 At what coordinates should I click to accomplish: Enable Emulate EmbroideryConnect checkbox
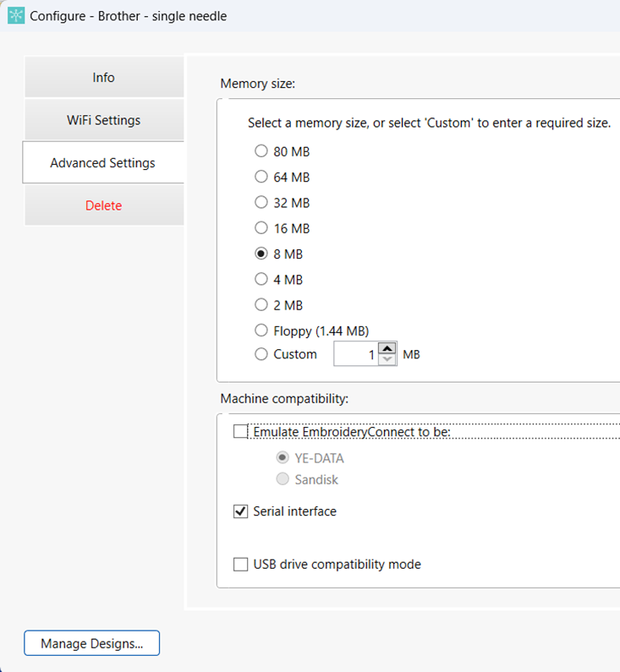[241, 432]
